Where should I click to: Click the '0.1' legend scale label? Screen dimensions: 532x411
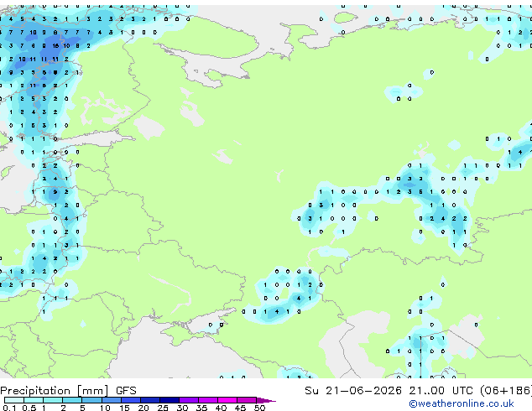(x=9, y=408)
